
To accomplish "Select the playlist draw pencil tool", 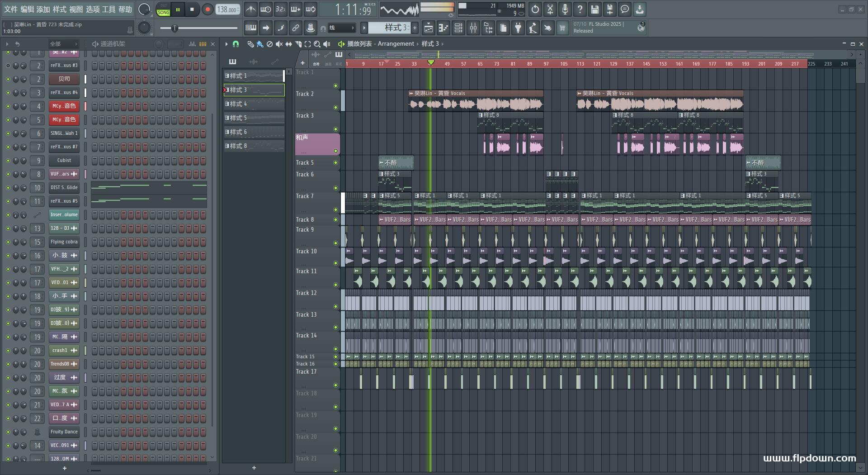I will point(250,44).
